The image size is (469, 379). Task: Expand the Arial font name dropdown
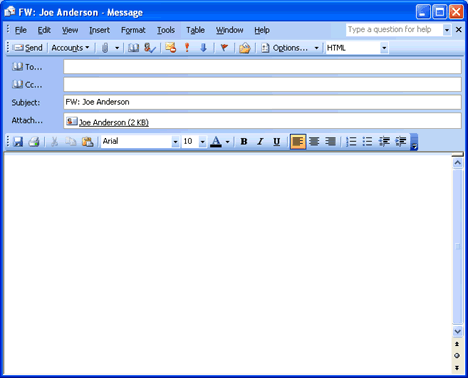click(175, 142)
